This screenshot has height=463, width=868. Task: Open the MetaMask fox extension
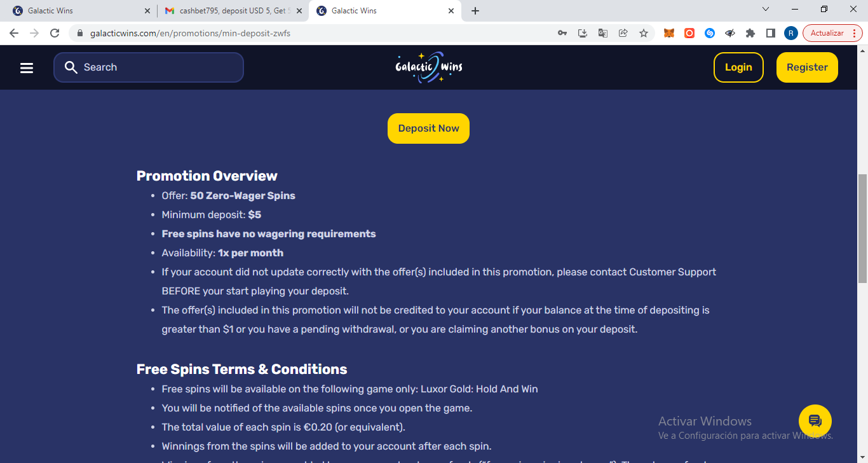669,33
